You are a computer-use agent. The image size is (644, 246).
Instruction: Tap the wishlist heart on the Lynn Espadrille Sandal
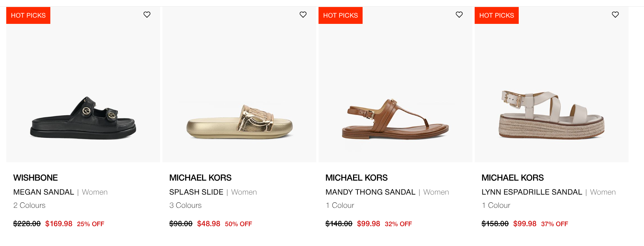pos(615,15)
